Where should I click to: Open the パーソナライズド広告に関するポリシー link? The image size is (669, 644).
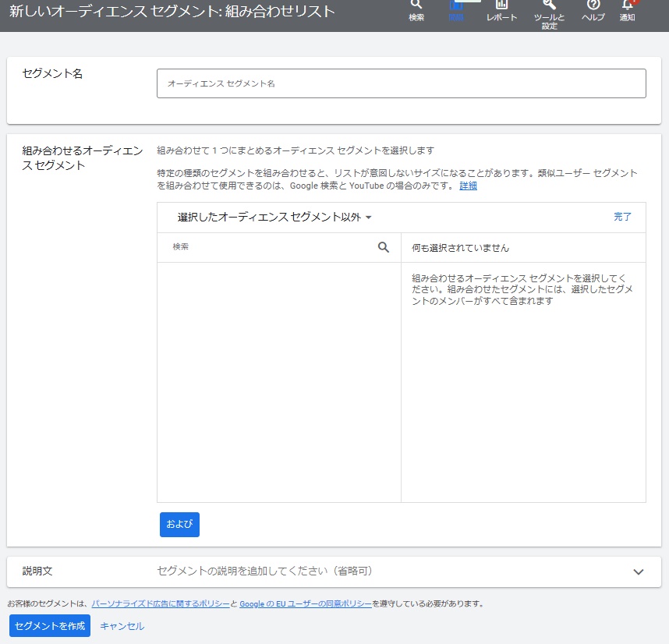[x=160, y=603]
